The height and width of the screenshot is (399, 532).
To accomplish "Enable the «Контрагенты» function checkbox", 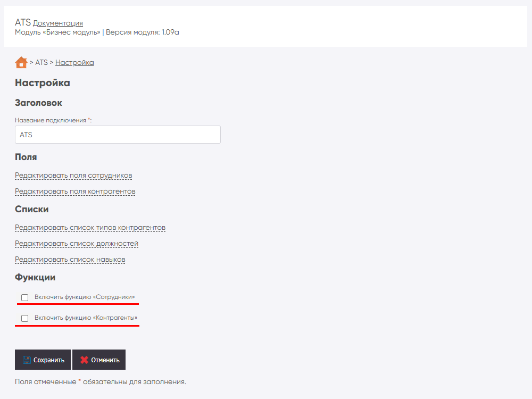I will pyautogui.click(x=24, y=318).
